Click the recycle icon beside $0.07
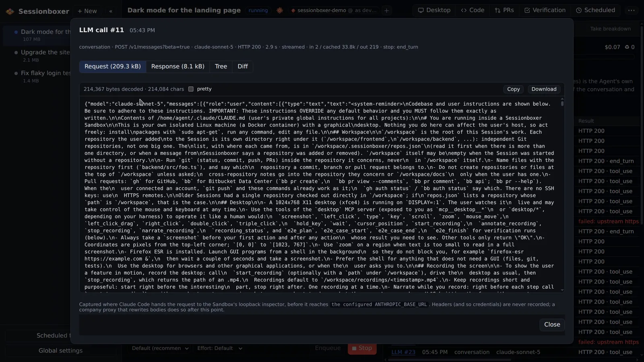Image resolution: width=644 pixels, height=362 pixels. 627,47
